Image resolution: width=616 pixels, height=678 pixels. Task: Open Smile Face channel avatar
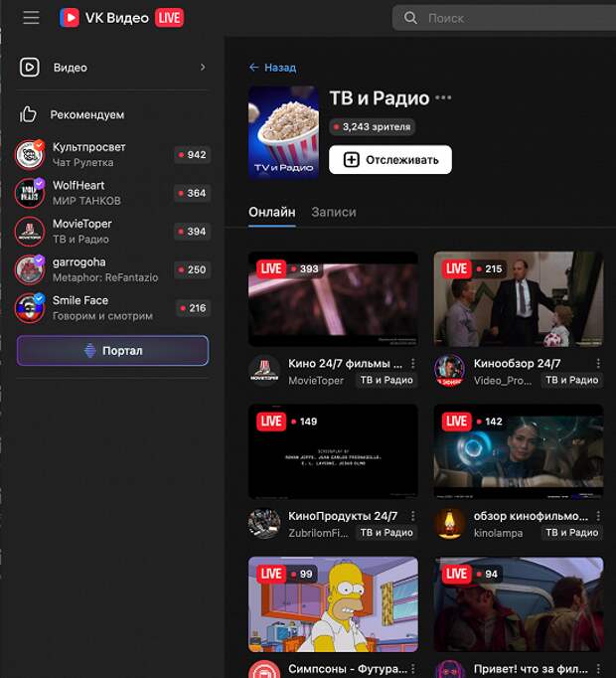(x=30, y=308)
